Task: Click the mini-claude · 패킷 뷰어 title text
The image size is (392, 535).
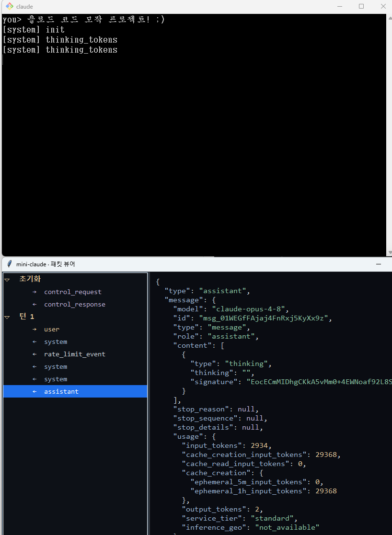Action: pyautogui.click(x=46, y=264)
